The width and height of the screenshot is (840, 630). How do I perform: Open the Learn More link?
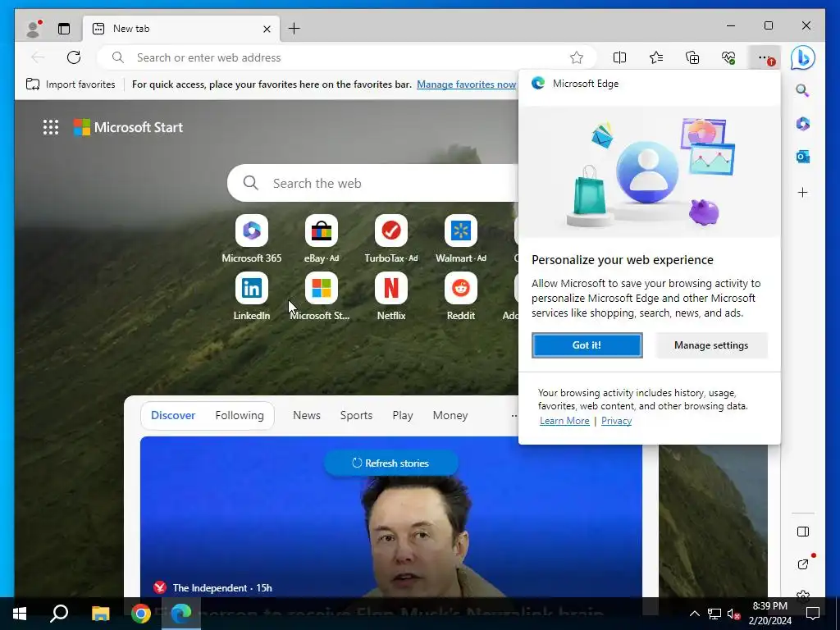(564, 421)
